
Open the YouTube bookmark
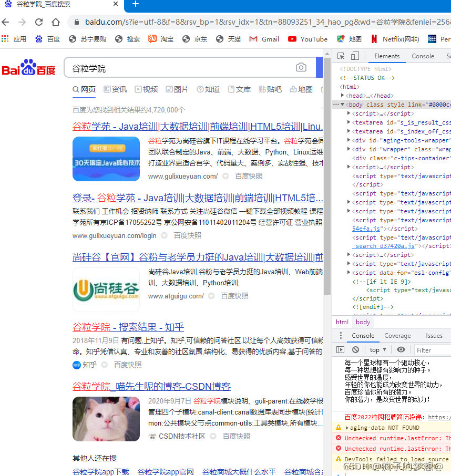(307, 39)
